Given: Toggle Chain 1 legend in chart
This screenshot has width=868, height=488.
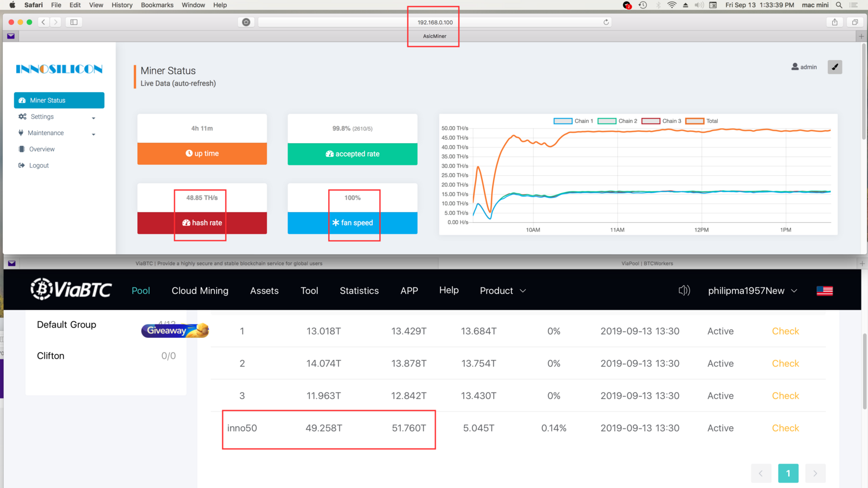Looking at the screenshot, I should click(x=573, y=121).
